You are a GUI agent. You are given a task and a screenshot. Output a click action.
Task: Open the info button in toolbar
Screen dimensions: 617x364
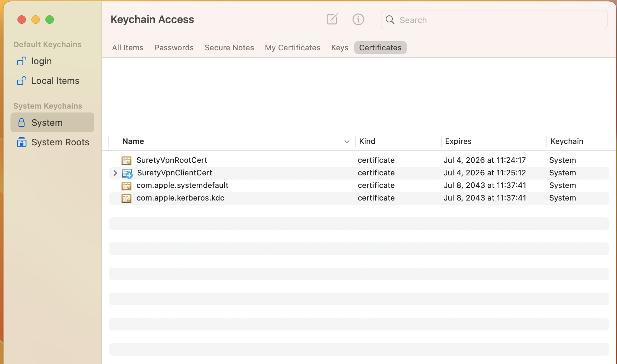pos(358,19)
